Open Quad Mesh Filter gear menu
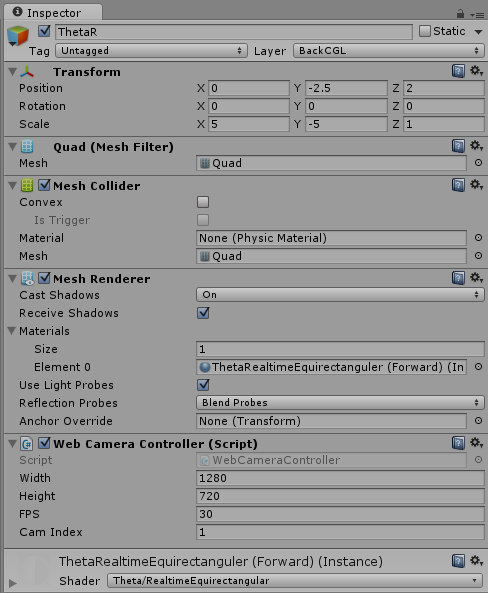 476,146
